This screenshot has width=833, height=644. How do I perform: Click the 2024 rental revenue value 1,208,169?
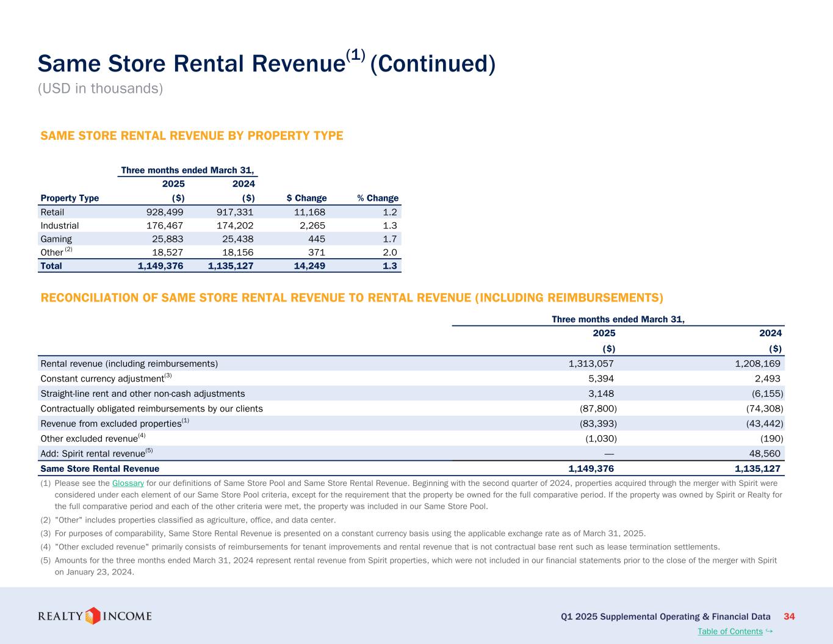757,364
